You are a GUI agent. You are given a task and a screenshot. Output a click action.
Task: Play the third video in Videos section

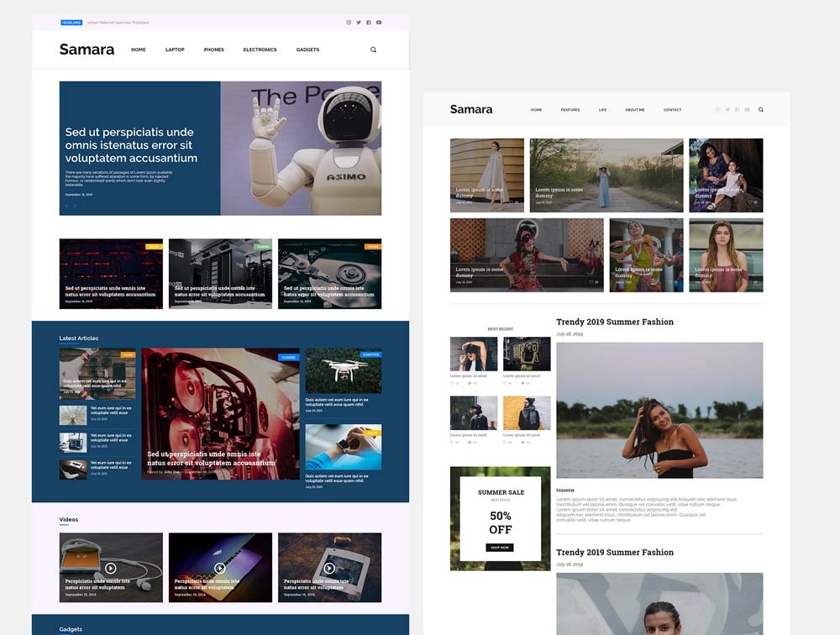(x=329, y=568)
